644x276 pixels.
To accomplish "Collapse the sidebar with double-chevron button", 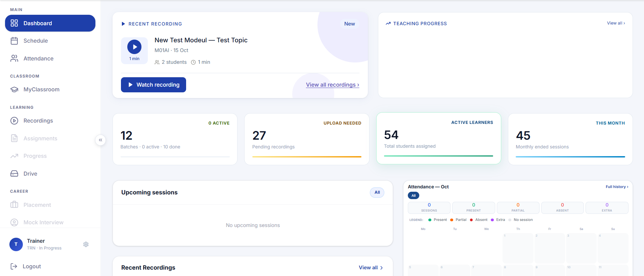I will (100, 140).
